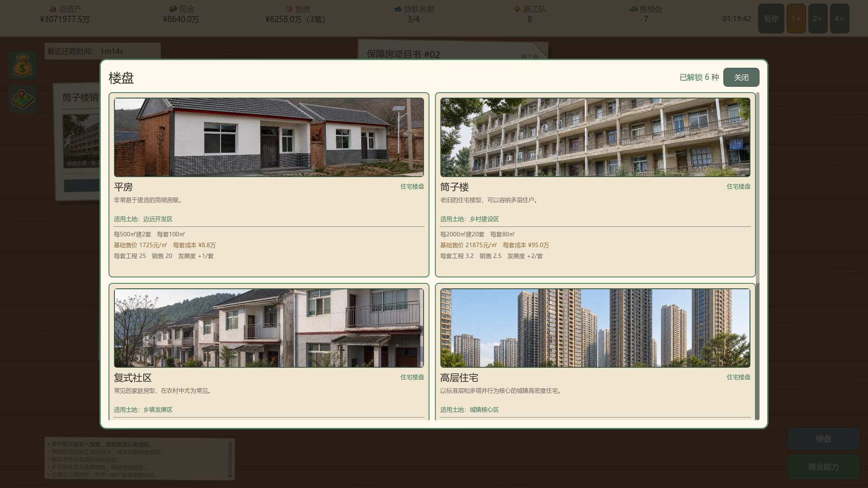The image size is (868, 488).
Task: Set game speed to 1×
Action: pos(796,19)
